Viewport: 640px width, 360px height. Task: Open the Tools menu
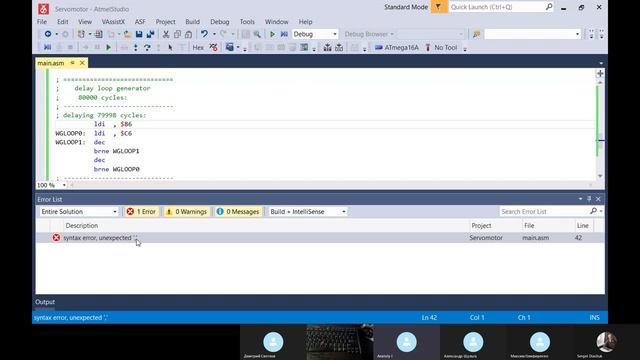coord(247,22)
